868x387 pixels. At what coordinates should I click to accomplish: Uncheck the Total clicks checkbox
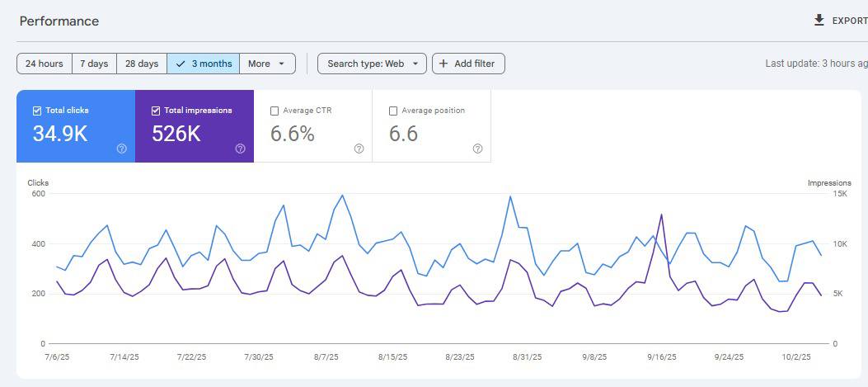click(37, 111)
